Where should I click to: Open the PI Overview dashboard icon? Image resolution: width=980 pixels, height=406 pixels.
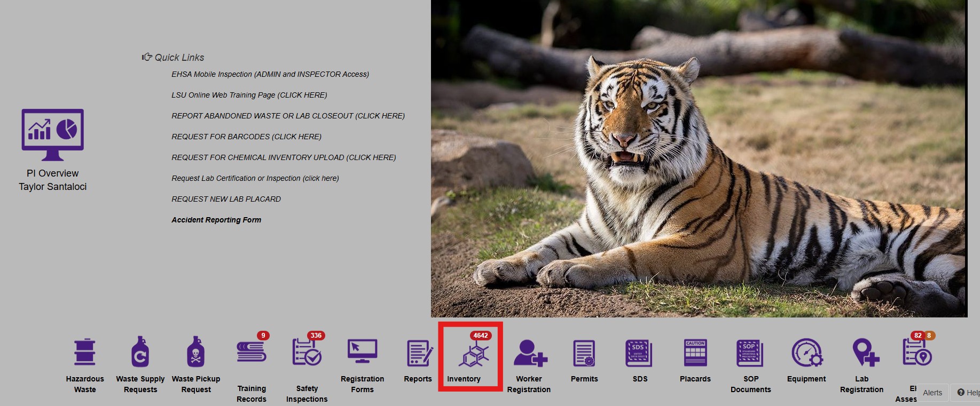click(53, 135)
